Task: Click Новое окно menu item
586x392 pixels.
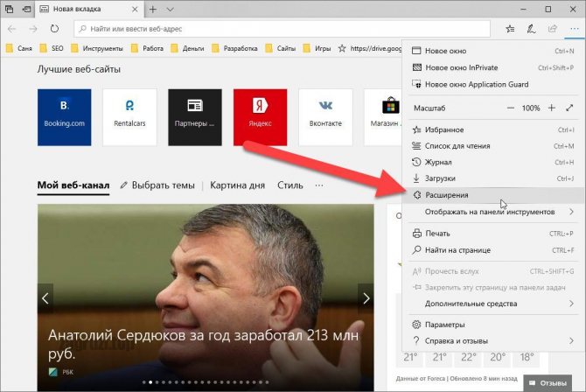Action: [x=493, y=51]
